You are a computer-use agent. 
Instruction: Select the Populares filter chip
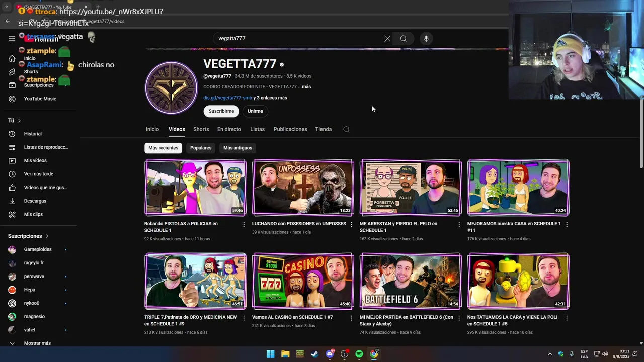pos(201,148)
